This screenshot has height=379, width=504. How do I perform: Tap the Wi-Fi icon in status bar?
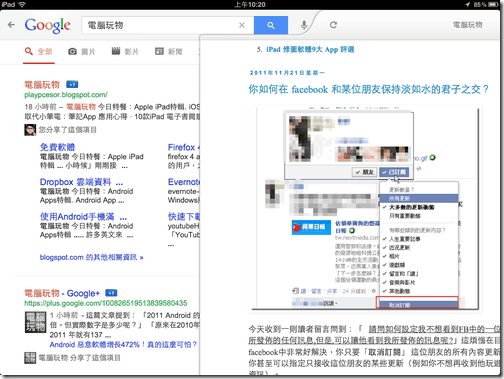(22, 4)
